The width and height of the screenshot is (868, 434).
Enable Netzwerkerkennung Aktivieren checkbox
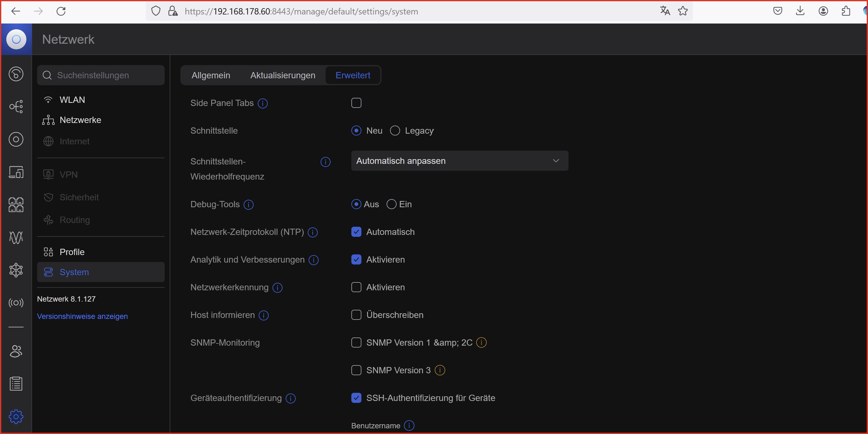pos(356,287)
